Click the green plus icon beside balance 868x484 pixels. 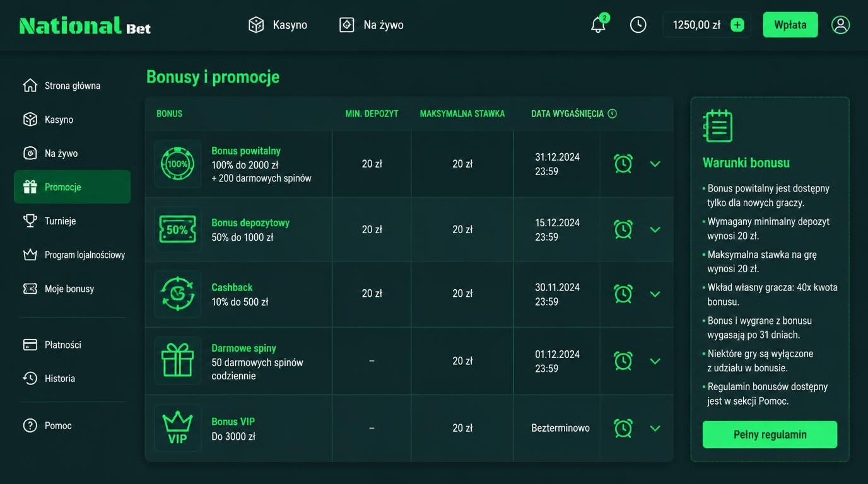pyautogui.click(x=737, y=25)
